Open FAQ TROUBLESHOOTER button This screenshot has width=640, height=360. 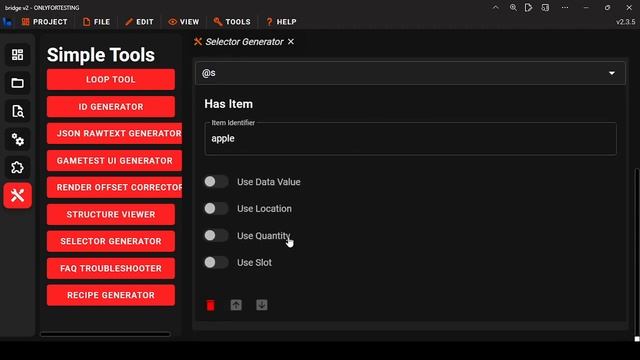(x=111, y=268)
